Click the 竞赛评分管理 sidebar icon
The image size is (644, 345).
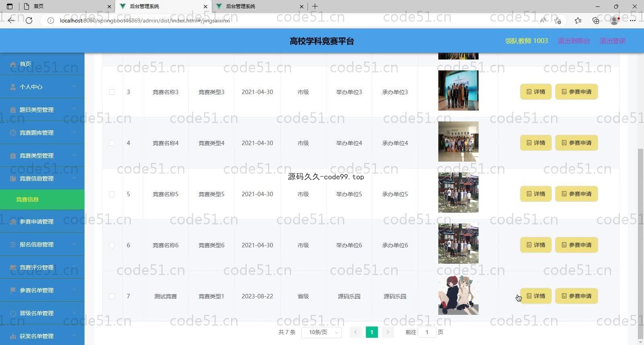point(13,267)
